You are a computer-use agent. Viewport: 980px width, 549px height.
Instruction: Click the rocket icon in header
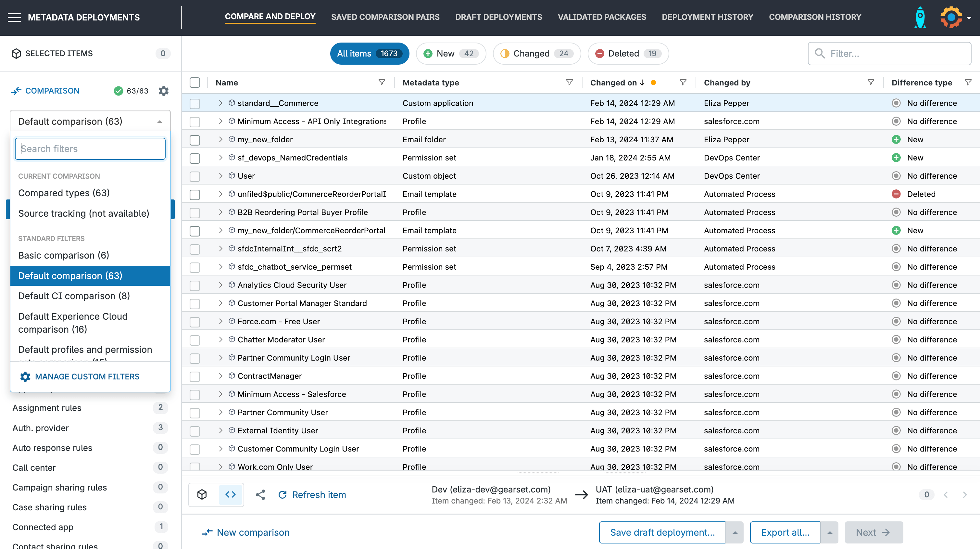(x=920, y=17)
